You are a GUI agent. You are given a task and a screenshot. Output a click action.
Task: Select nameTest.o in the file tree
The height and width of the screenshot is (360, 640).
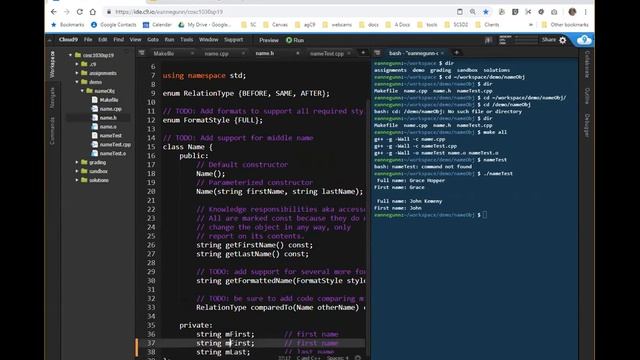click(113, 153)
